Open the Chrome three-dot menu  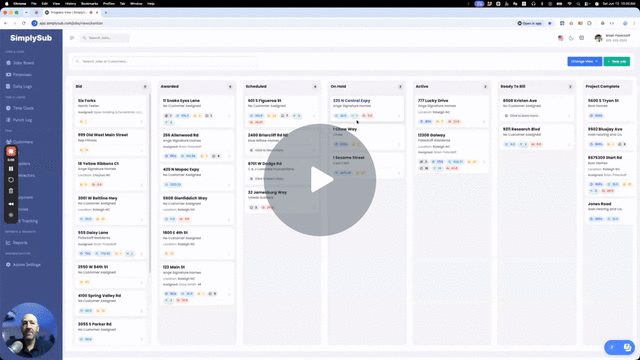tap(634, 23)
